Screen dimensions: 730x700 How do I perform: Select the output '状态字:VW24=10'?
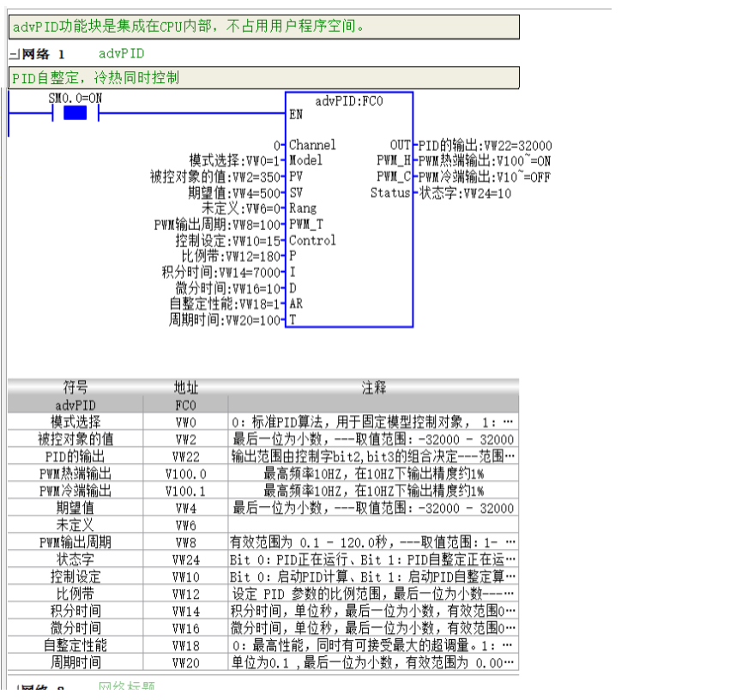pos(465,193)
